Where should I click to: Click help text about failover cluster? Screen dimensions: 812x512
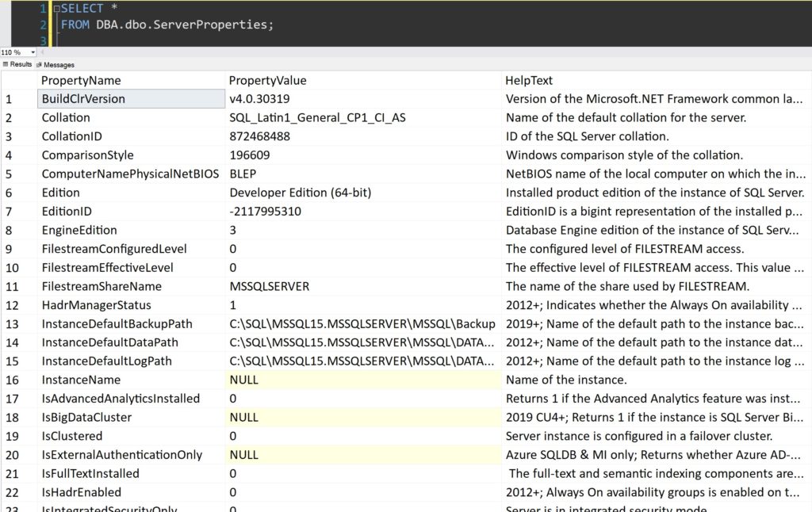(639, 436)
